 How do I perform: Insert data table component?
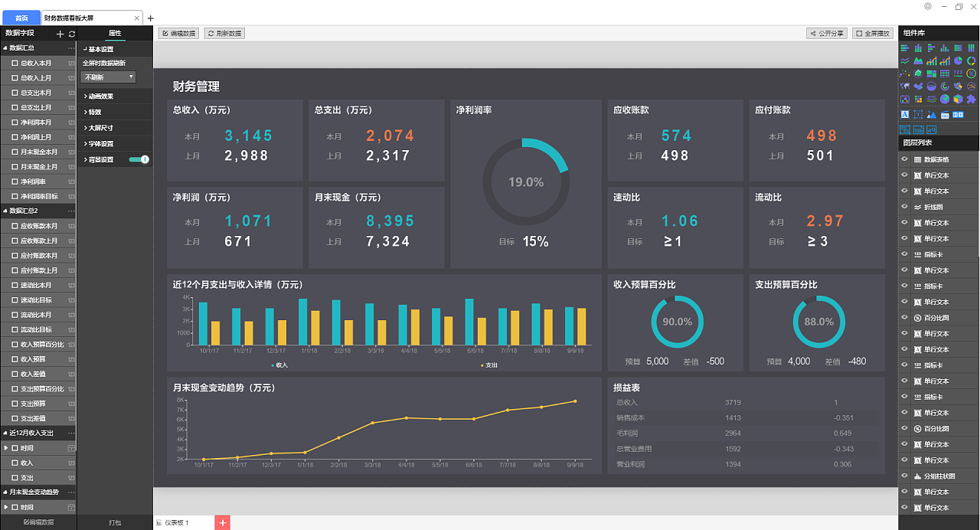[x=945, y=74]
